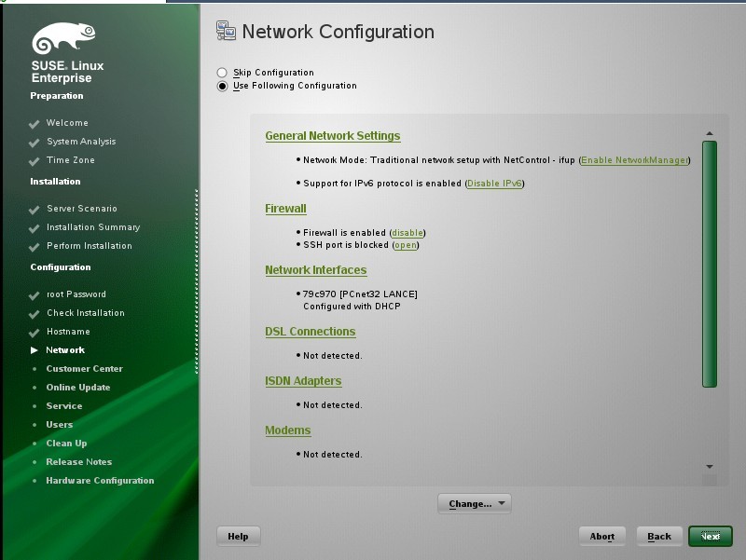Screen dimensions: 746x560
Task: Click Enable NetworkManager link
Action: tap(635, 160)
